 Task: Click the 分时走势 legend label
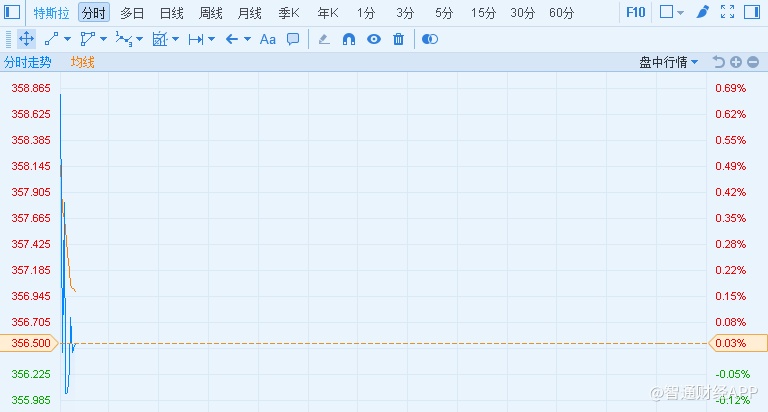click(28, 62)
